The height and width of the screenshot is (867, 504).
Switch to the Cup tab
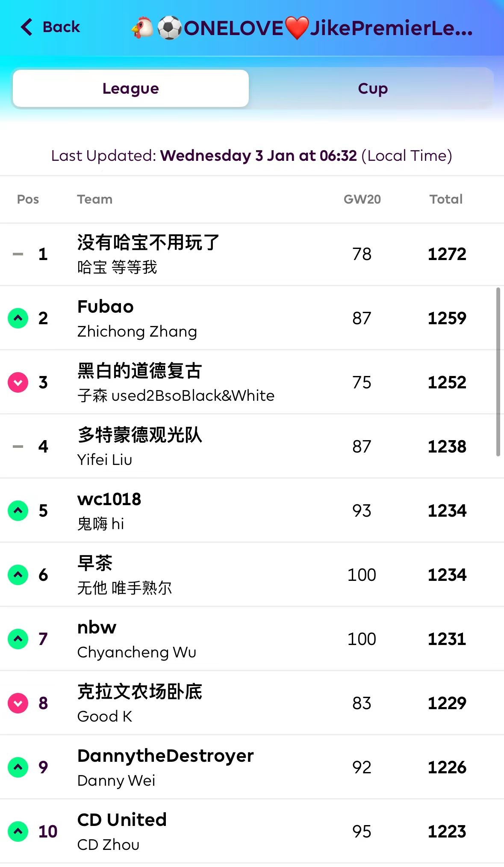tap(372, 89)
